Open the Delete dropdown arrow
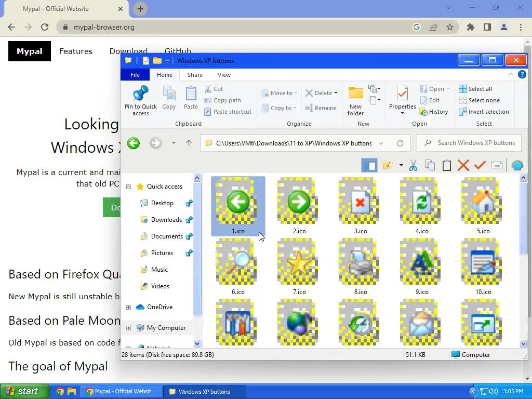The height and width of the screenshot is (399, 532). 336,93
